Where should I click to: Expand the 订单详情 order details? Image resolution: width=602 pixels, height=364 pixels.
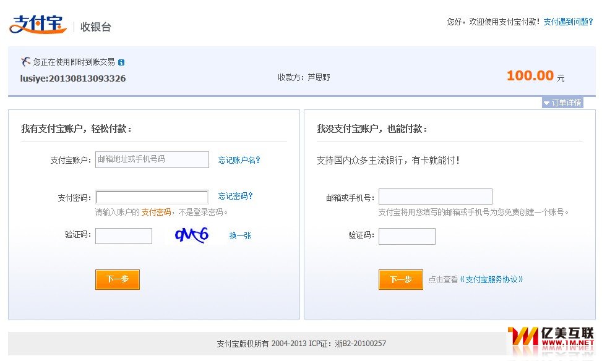coord(562,103)
